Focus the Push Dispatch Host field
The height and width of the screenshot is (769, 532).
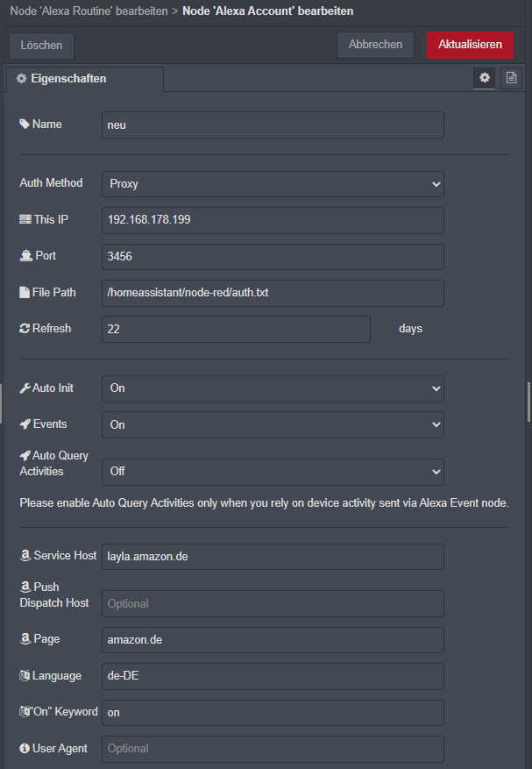click(273, 603)
